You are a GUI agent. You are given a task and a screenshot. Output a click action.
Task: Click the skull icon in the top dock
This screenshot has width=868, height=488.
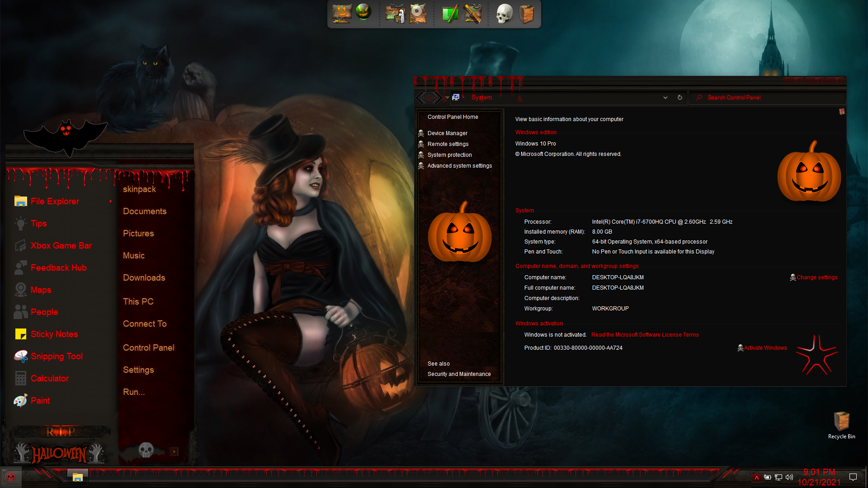tap(504, 14)
